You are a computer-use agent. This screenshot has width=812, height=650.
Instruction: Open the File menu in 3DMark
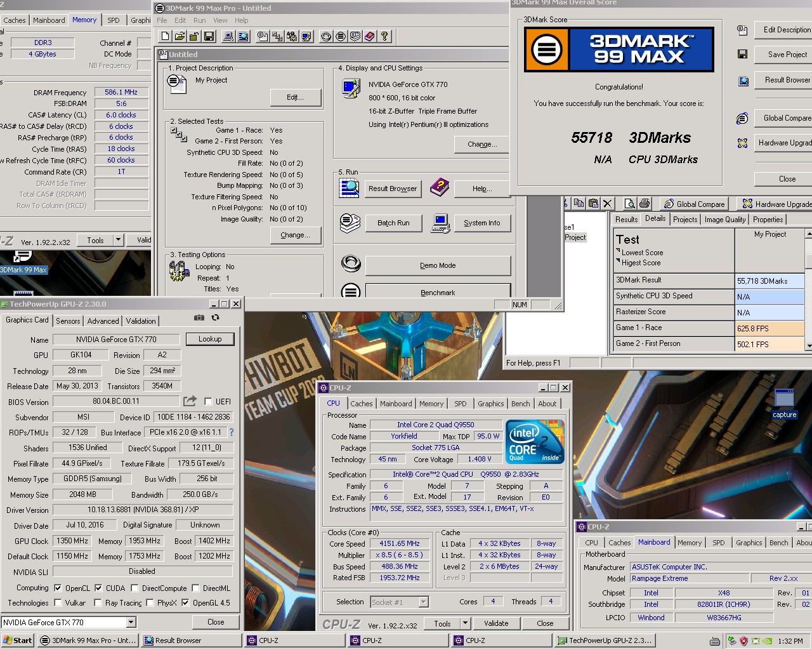click(162, 20)
